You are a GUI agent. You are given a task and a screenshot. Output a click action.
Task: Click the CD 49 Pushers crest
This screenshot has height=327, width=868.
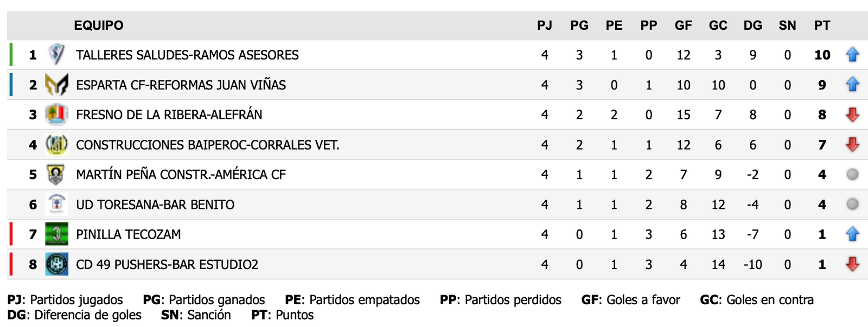56,264
